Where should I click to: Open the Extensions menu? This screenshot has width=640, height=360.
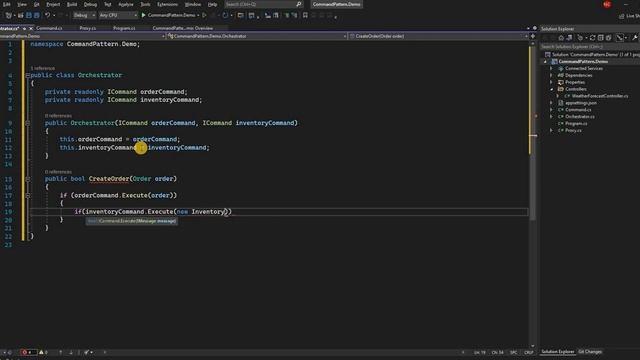pyautogui.click(x=168, y=4)
